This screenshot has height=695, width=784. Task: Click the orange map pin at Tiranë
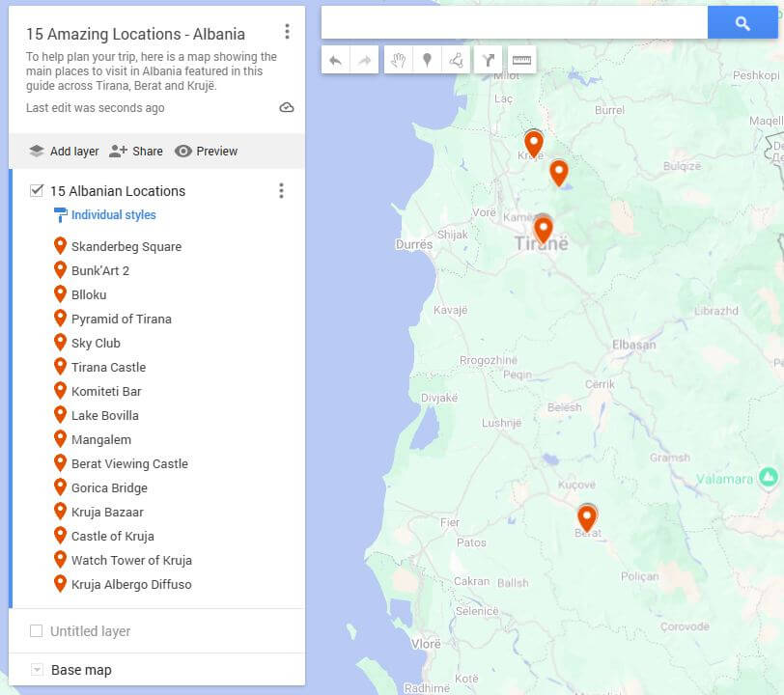click(543, 229)
